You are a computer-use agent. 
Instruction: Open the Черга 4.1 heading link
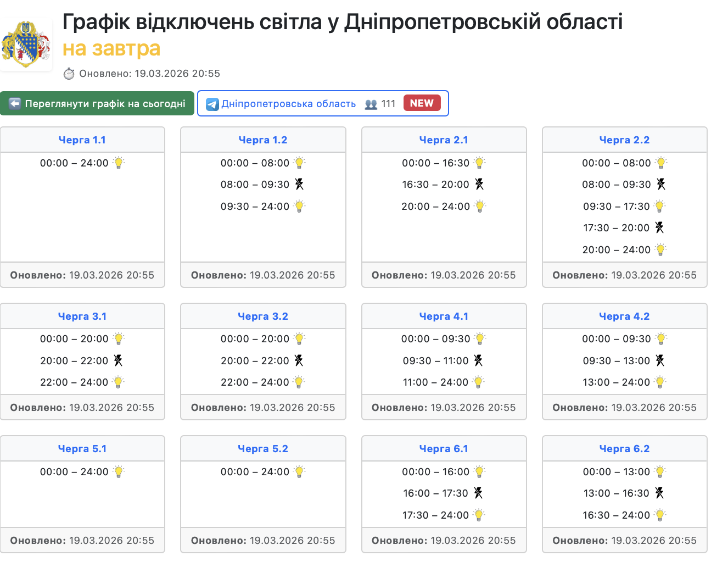(444, 316)
